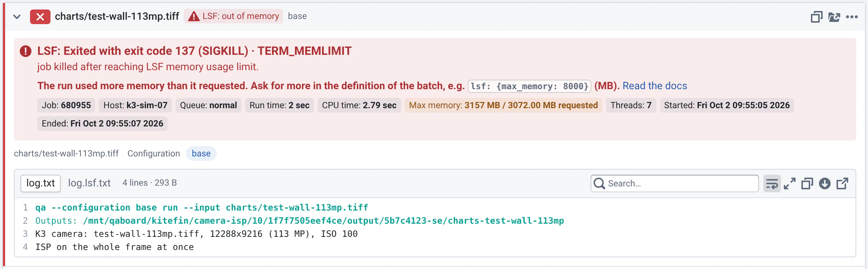
Task: Download the log file
Action: coord(825,183)
